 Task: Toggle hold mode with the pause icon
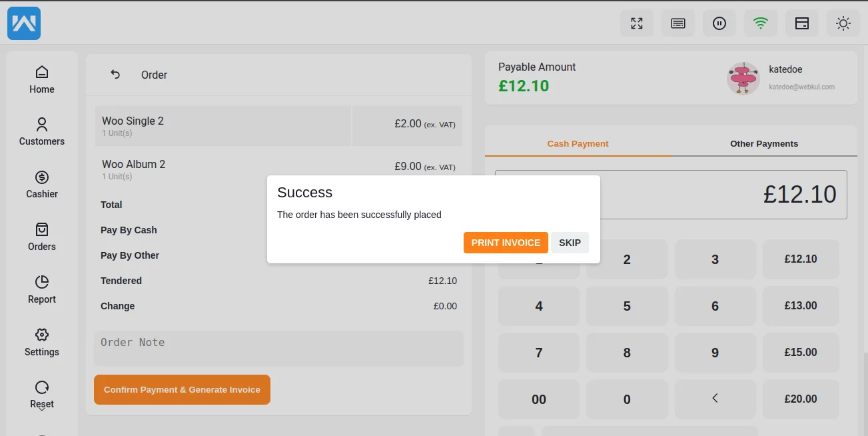(719, 23)
